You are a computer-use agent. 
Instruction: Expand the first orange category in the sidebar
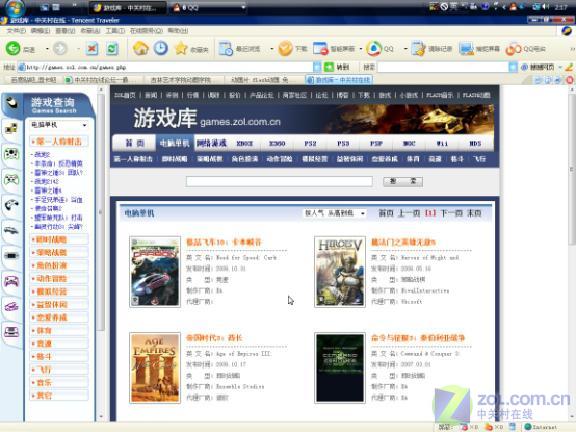click(x=58, y=141)
